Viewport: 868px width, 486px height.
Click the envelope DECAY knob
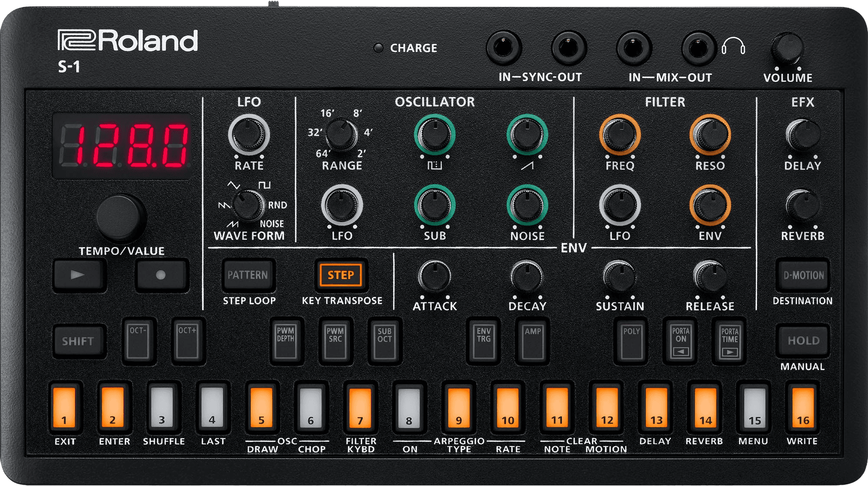527,276
